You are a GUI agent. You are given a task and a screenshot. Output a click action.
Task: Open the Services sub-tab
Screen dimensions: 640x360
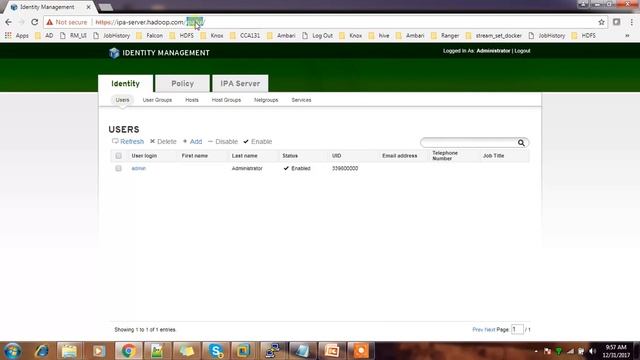(301, 100)
